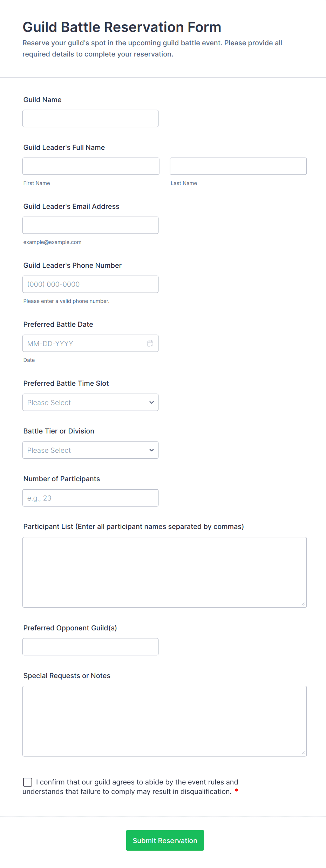Click the Guild Leader's Email Address field
The image size is (326, 868).
(90, 225)
